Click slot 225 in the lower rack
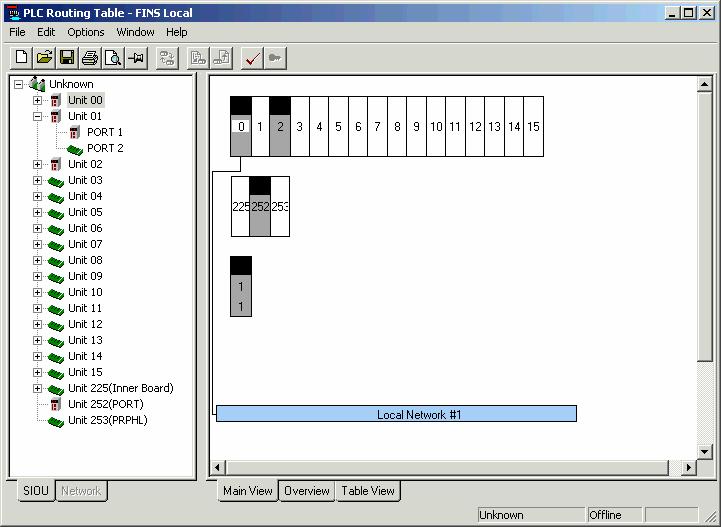 tap(240, 206)
